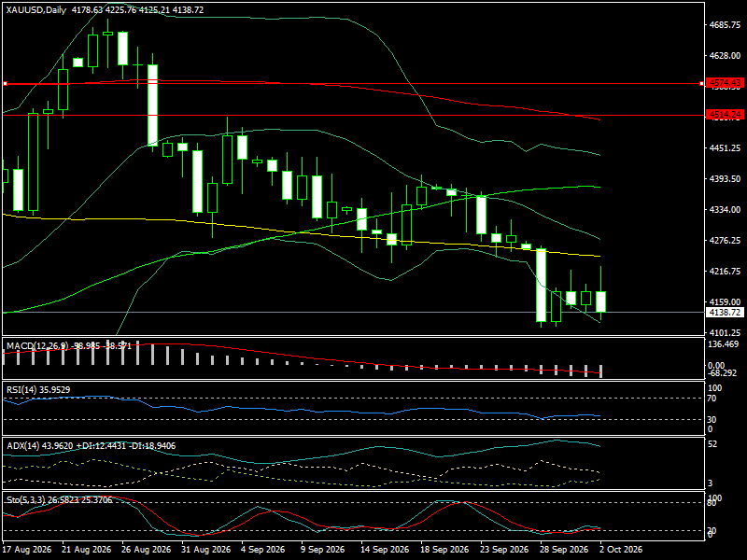
Task: Click the XAUUSD,Daily chart title
Action: (x=36, y=10)
